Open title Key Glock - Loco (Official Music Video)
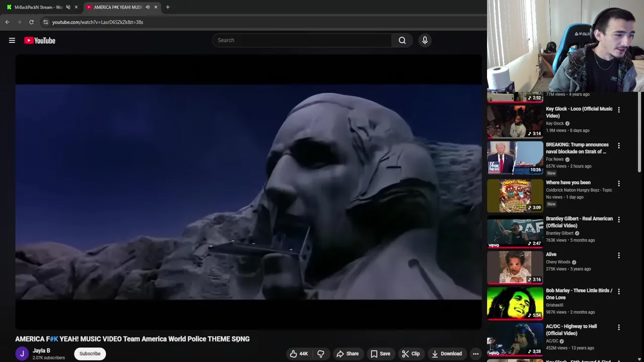Screen dimensions: 644x362 point(579,112)
